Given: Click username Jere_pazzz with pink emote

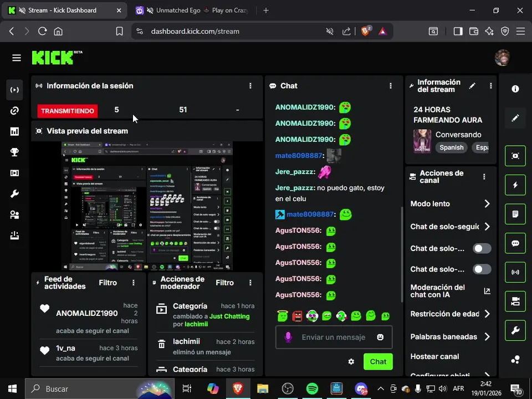Looking at the screenshot, I should pyautogui.click(x=294, y=172).
